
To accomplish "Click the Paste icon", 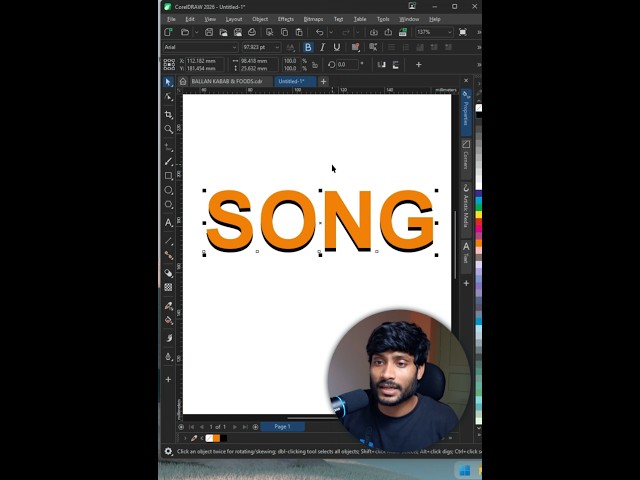I will pyautogui.click(x=299, y=32).
